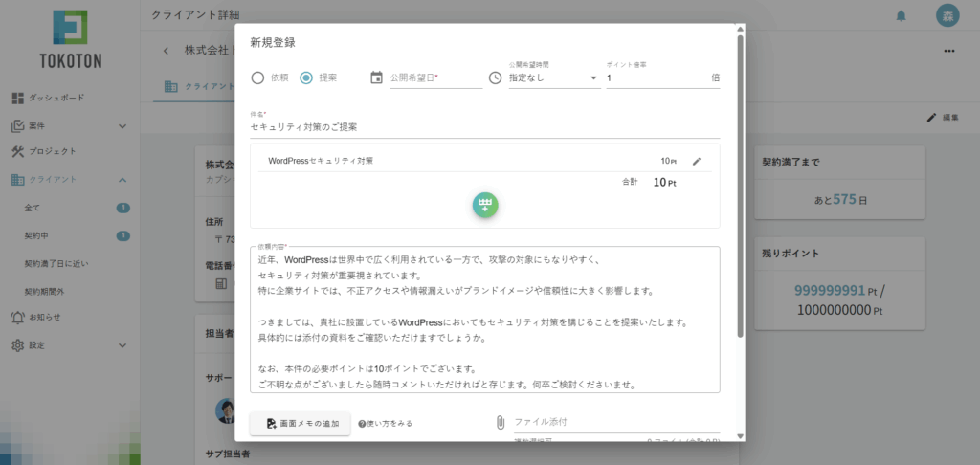Open the user account avatar
The image size is (980, 465).
[947, 15]
